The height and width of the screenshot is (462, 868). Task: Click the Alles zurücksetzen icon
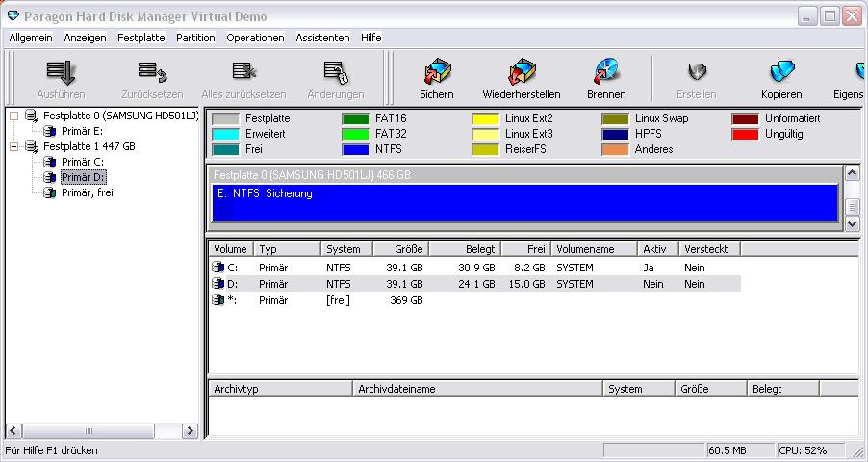pos(243,72)
